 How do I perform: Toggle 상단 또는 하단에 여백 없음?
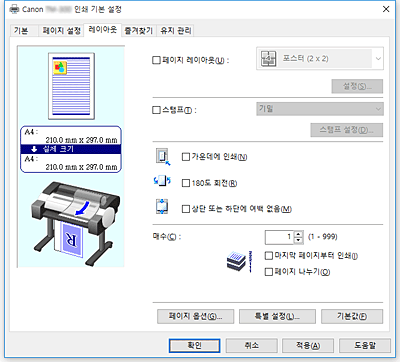[x=186, y=209]
